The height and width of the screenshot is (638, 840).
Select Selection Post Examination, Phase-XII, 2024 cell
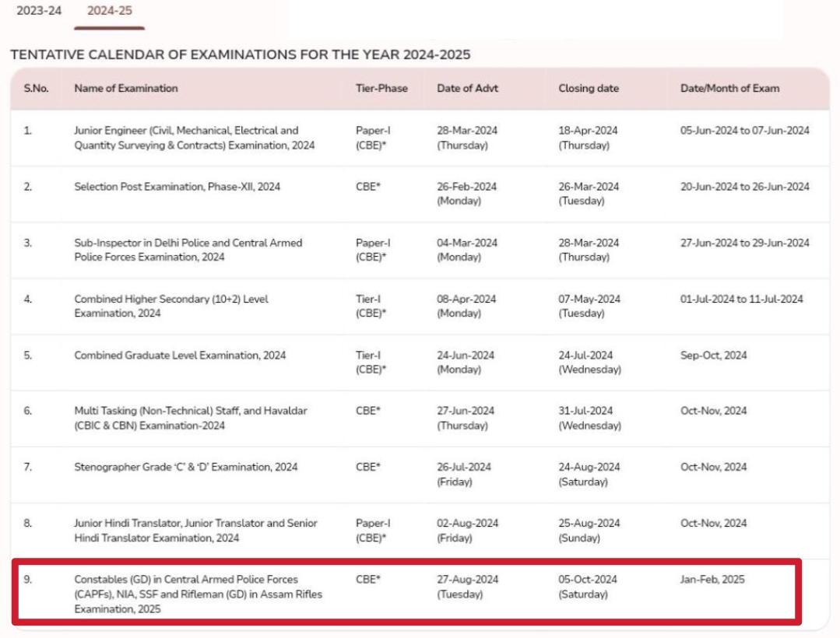tap(177, 187)
